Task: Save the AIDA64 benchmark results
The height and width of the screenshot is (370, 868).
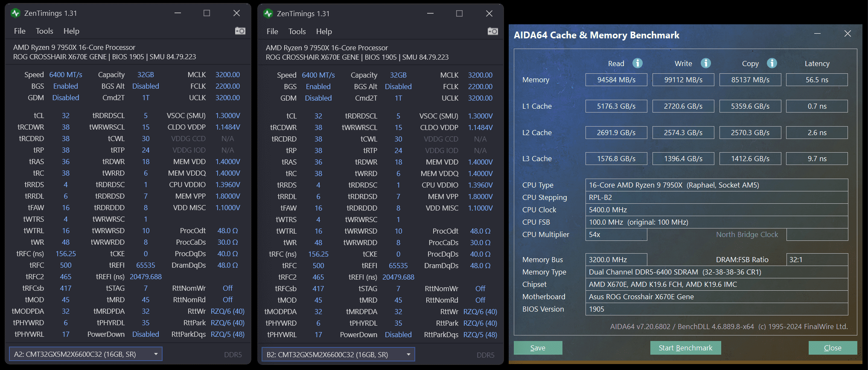Action: (x=538, y=348)
